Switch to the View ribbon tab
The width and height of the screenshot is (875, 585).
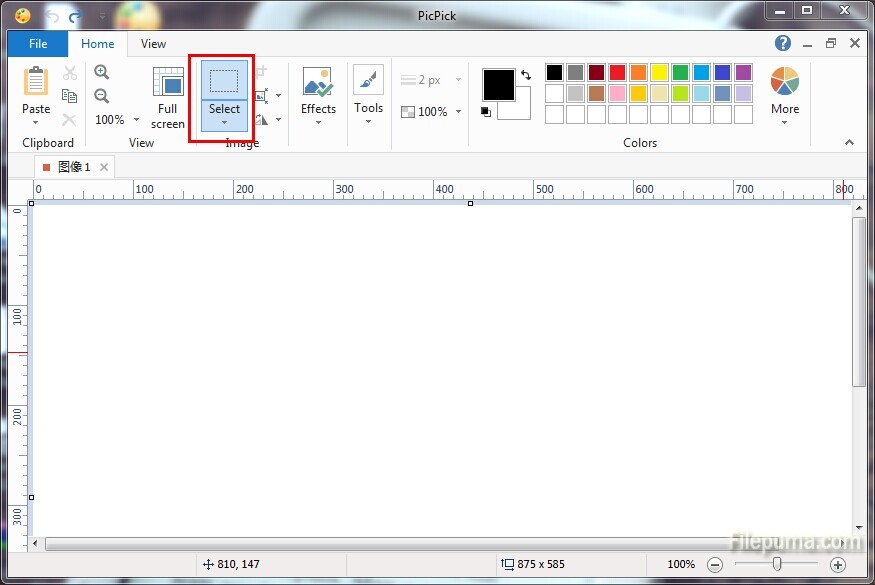153,44
